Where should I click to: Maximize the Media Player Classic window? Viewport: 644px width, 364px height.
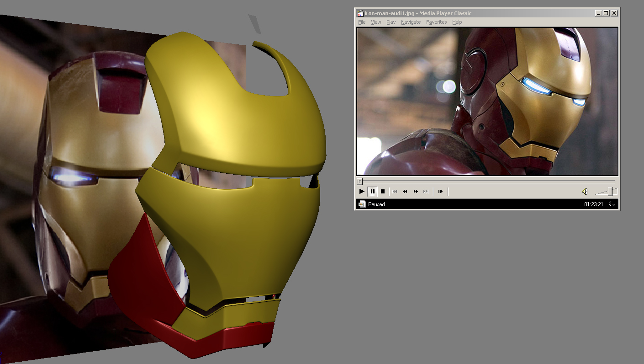point(606,13)
